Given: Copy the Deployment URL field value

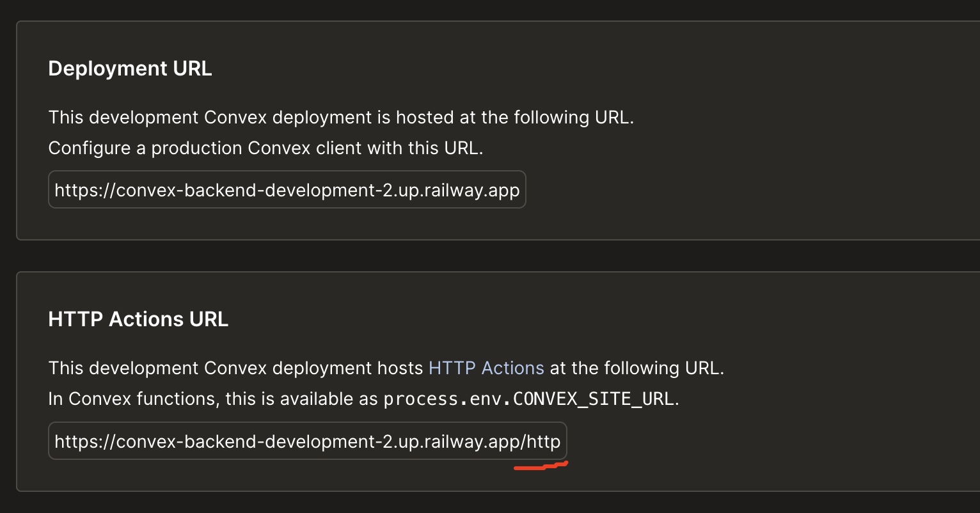Looking at the screenshot, I should [x=287, y=189].
